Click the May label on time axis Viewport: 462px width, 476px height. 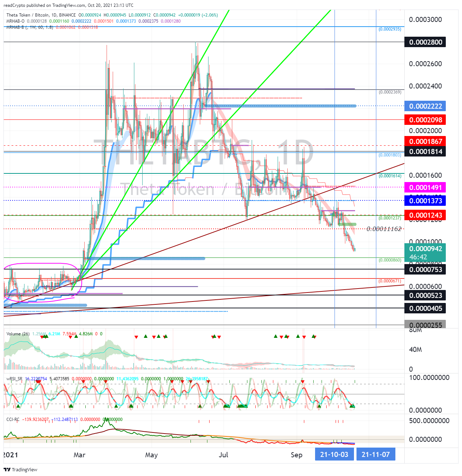pyautogui.click(x=152, y=455)
